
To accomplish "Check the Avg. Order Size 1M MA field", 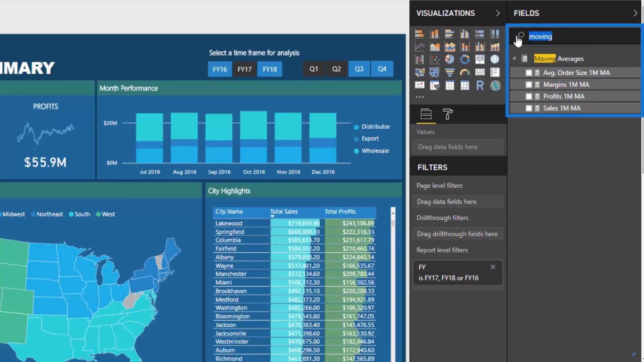I will tap(529, 73).
